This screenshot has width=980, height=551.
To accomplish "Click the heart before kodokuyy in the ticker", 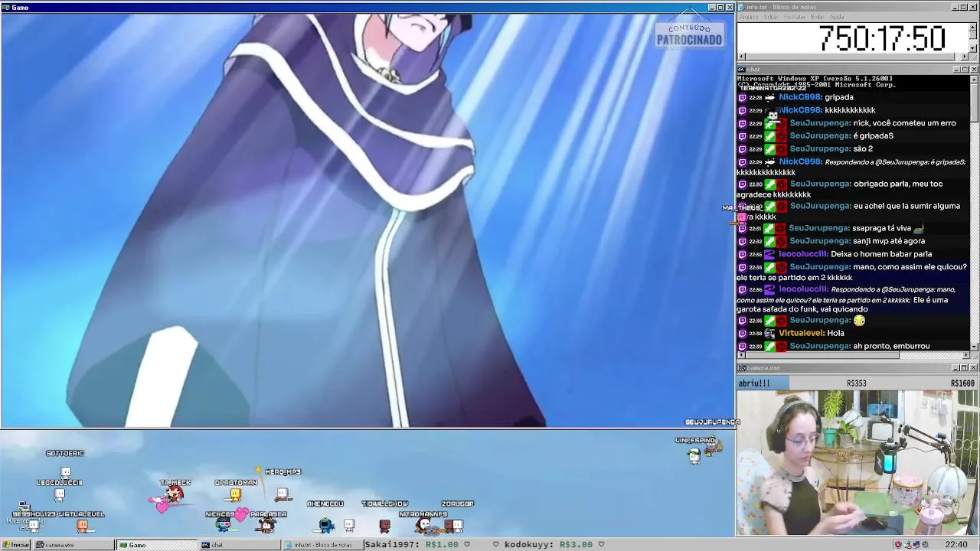I will 496,545.
